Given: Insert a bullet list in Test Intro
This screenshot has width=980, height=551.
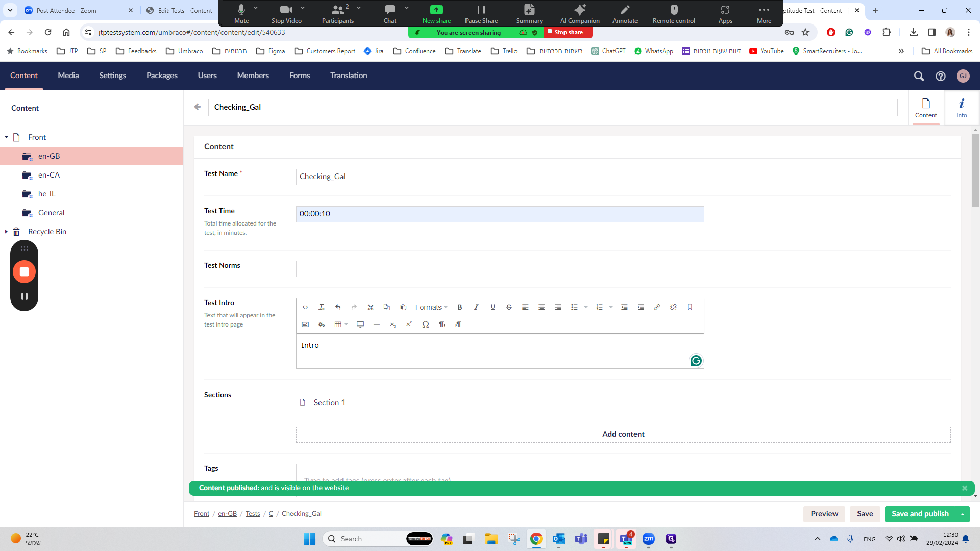Looking at the screenshot, I should [x=574, y=307].
